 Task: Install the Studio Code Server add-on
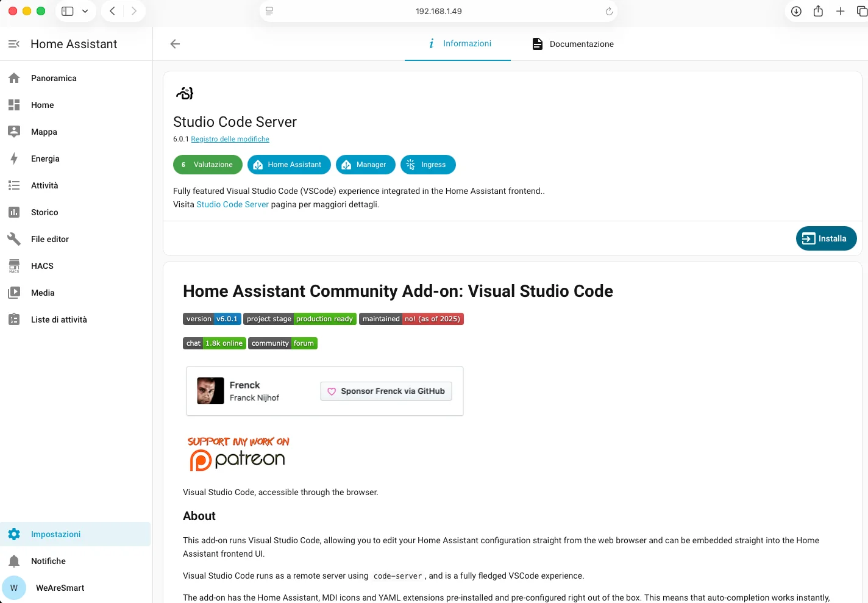[x=826, y=238]
